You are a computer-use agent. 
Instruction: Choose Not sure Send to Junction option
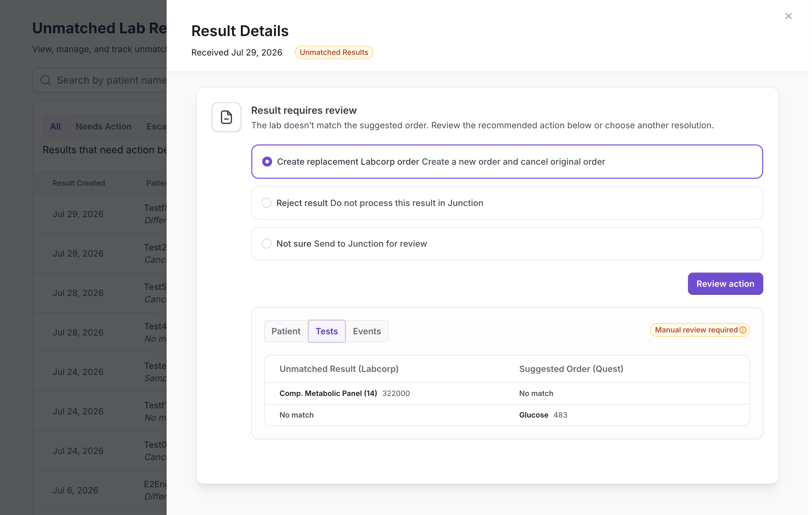tap(507, 244)
